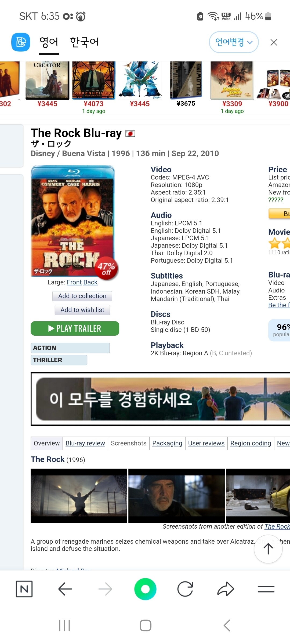Image resolution: width=290 pixels, height=644 pixels.
Task: Select the ACTION genre tag
Action: (70, 348)
